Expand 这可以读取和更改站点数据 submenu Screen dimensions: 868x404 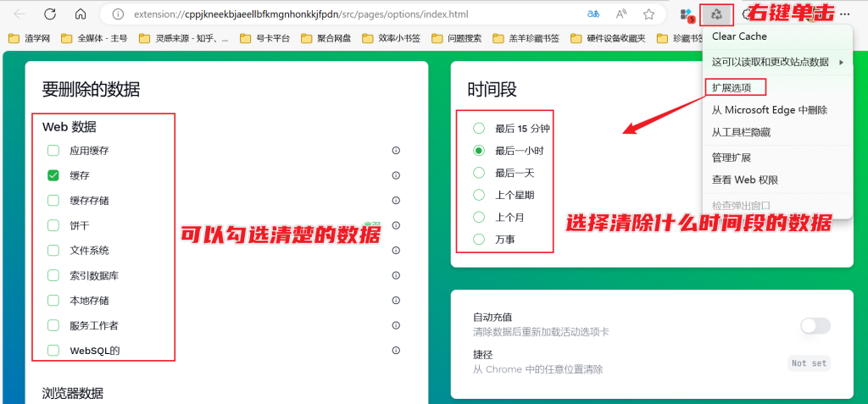[777, 62]
